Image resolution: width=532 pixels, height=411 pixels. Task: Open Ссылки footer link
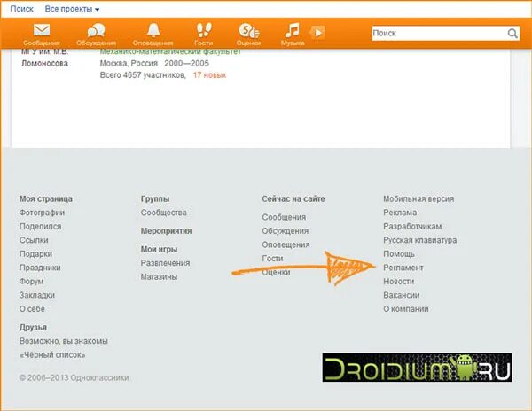[34, 240]
